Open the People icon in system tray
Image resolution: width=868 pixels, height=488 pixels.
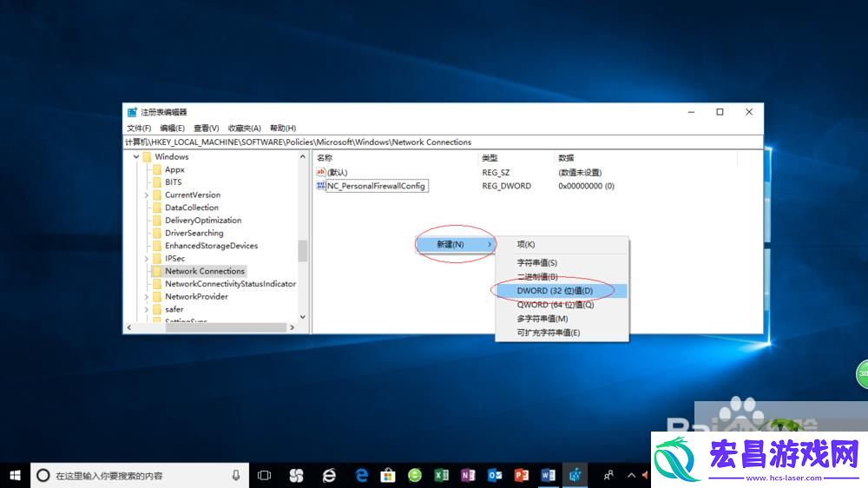click(x=608, y=475)
